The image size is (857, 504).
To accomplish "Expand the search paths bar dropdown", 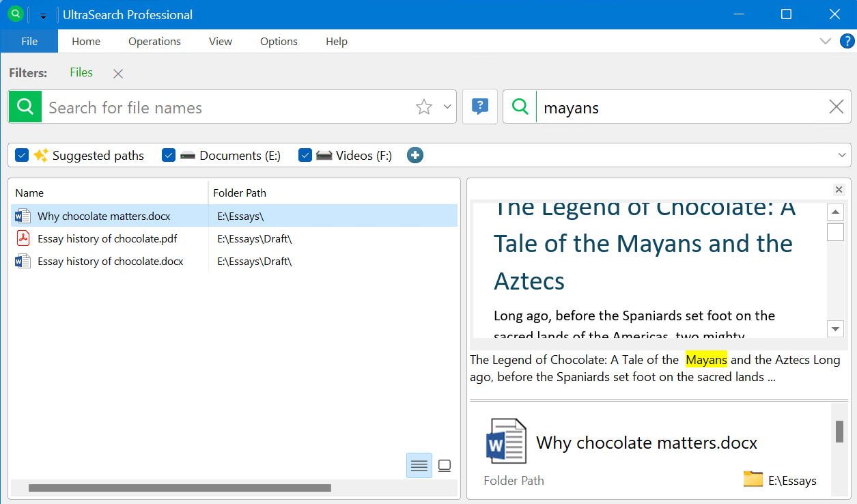I will pos(842,155).
